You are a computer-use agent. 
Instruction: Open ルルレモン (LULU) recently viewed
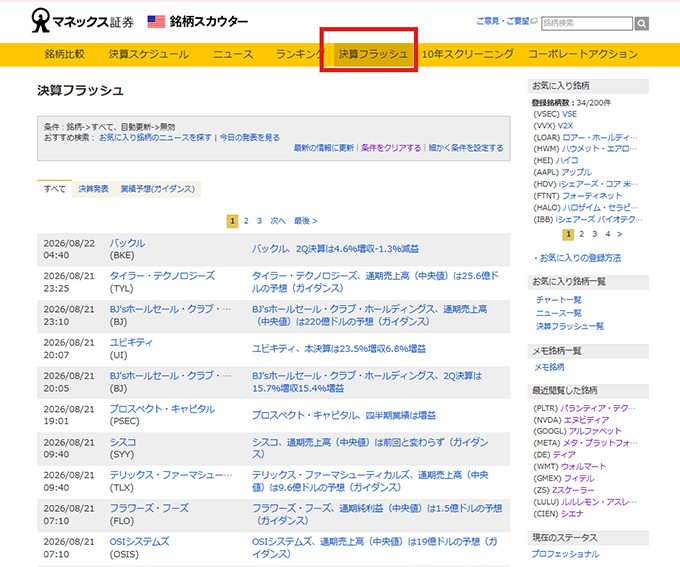click(598, 502)
